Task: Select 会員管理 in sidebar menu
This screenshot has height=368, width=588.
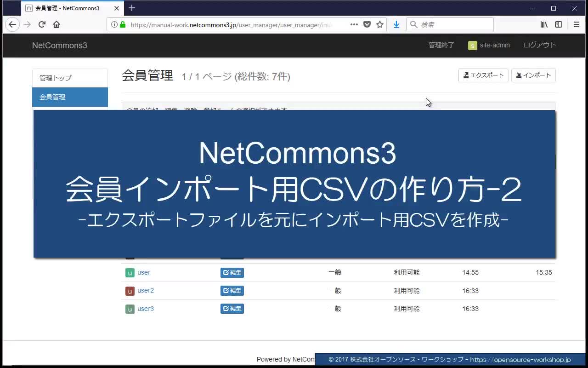Action: click(x=70, y=97)
